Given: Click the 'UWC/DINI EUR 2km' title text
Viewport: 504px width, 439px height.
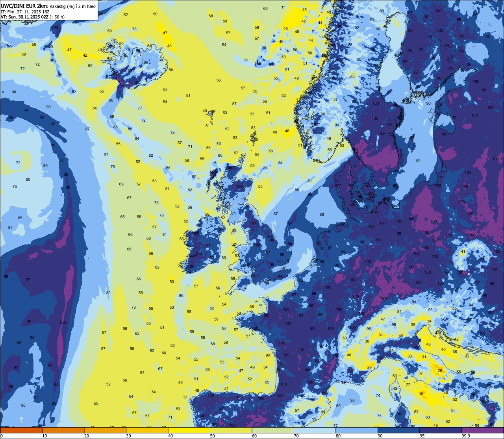Looking at the screenshot, I should coord(24,6).
